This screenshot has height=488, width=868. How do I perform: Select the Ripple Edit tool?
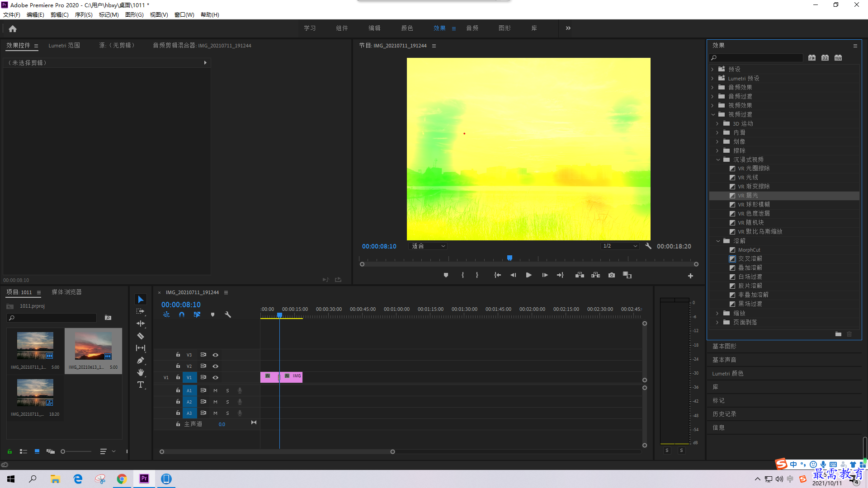tap(141, 324)
